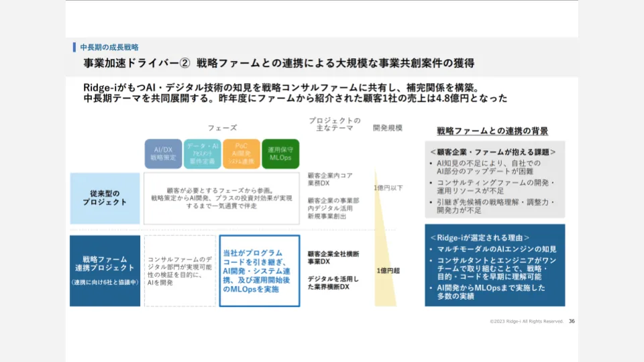This screenshot has width=644, height=362.
Task: Click the blue Ridge-iが選定される理由 panel
Action: point(494,265)
